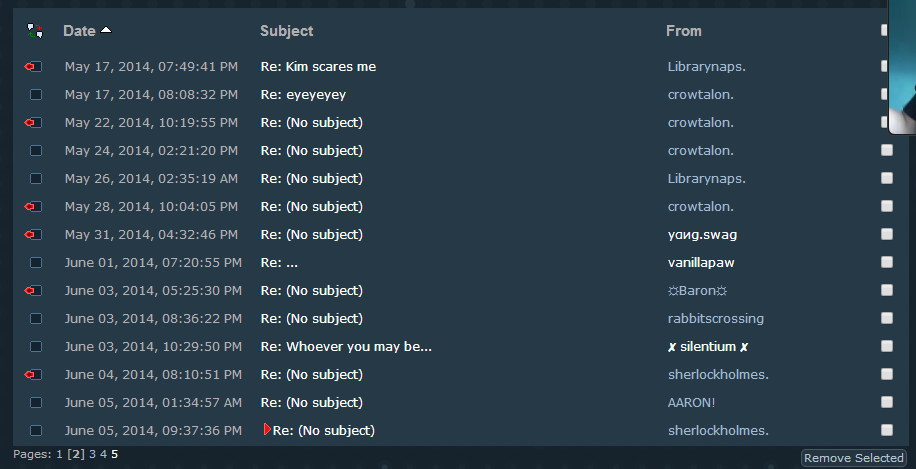Click the read-message icon beside 'Re: eyeyeyey'
This screenshot has width=916, height=469.
[x=36, y=95]
